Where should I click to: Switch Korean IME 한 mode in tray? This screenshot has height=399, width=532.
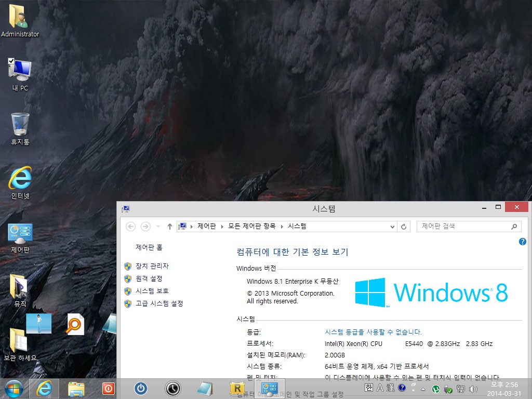click(x=369, y=388)
